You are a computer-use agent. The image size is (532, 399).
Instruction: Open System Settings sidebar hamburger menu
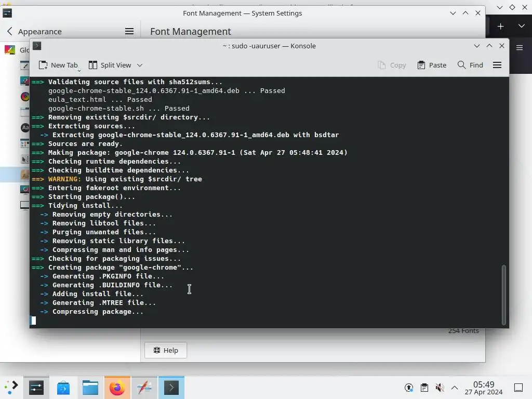point(129,31)
